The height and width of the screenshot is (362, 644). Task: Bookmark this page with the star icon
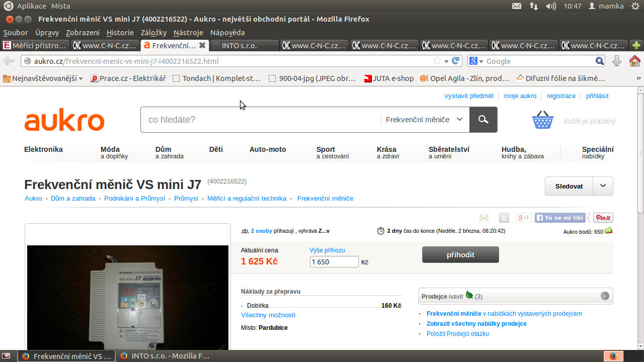point(437,61)
